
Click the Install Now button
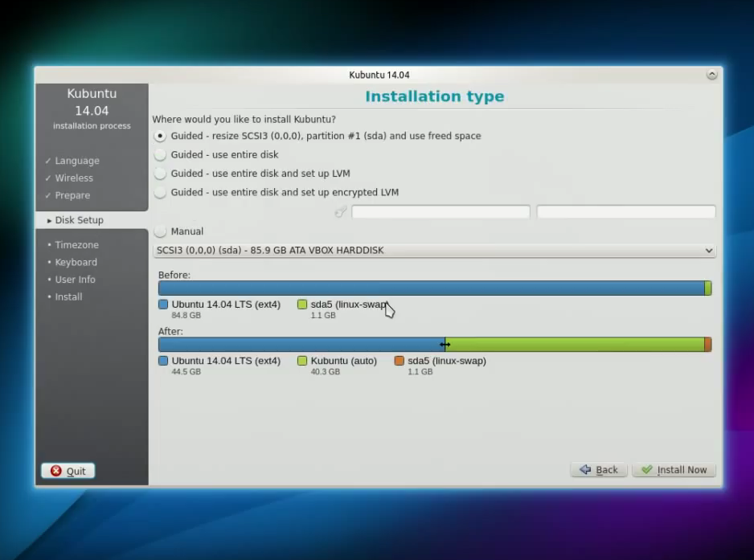(x=674, y=470)
